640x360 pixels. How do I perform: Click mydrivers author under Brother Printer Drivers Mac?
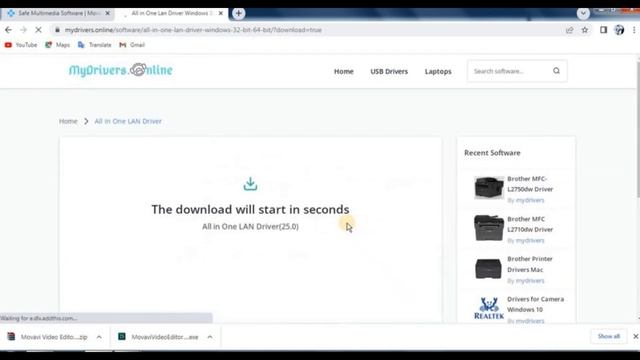click(x=530, y=281)
